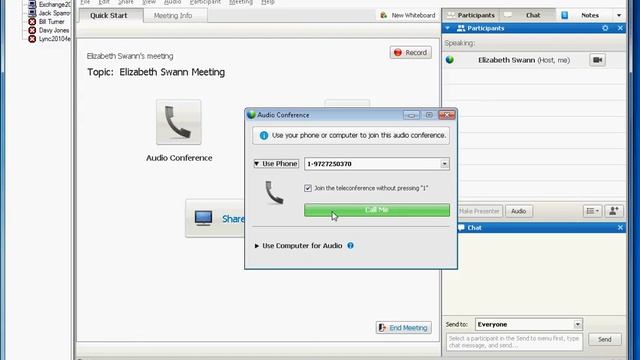The image size is (640, 360).
Task: Close the Audio Conference dialog
Action: [x=447, y=115]
